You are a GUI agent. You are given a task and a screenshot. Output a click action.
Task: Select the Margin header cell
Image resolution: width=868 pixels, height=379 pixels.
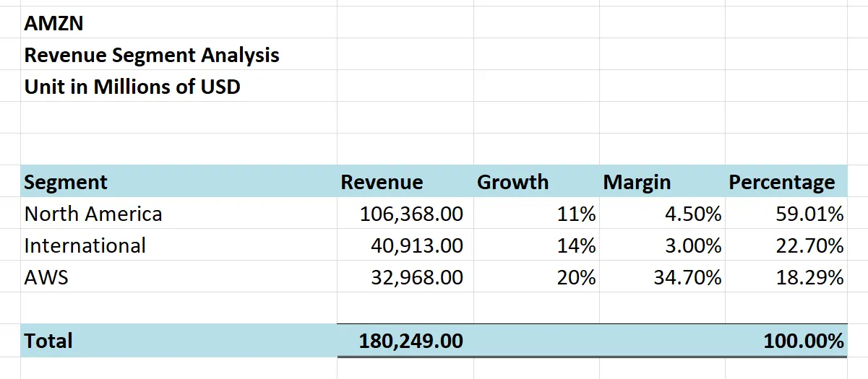(x=662, y=181)
